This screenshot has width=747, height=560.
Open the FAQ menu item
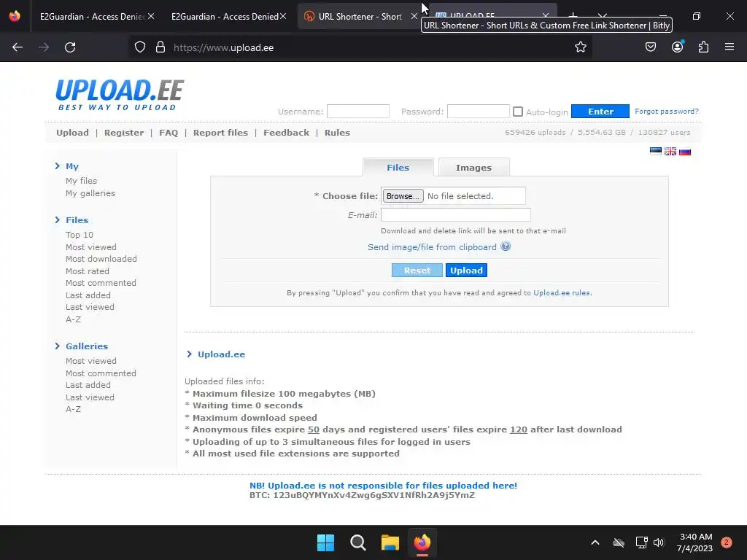pos(169,133)
